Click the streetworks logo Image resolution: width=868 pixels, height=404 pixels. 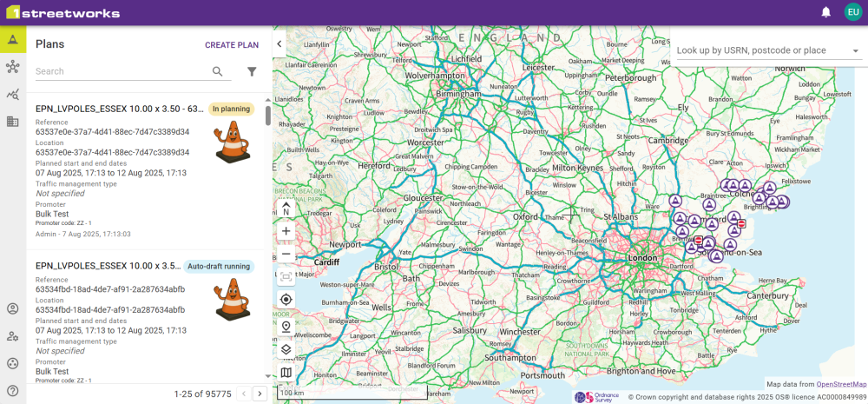click(62, 13)
